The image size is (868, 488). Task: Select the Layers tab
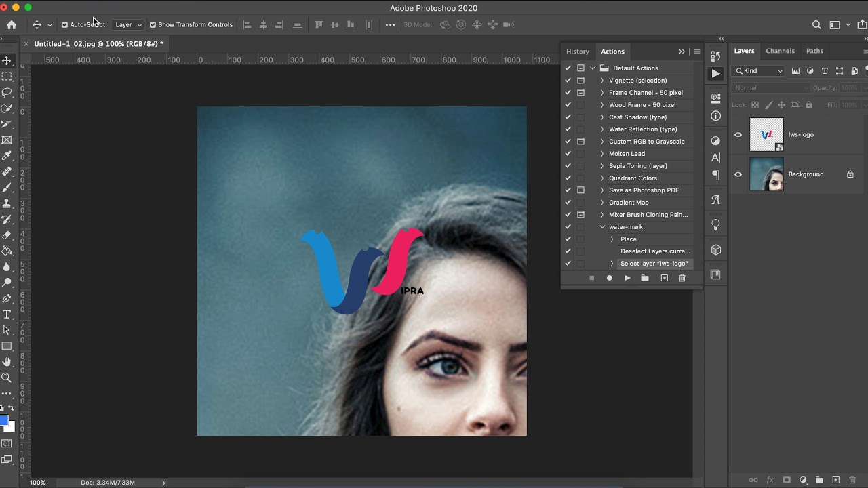click(x=744, y=51)
